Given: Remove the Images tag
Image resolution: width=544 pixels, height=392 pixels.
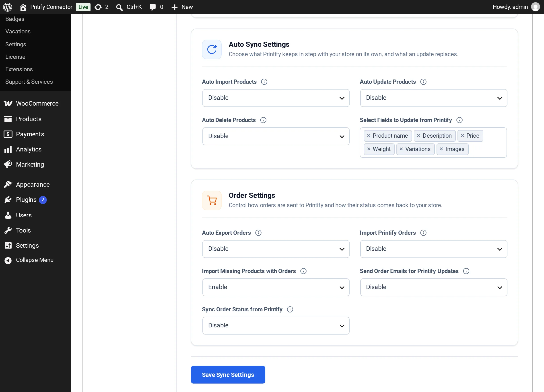Looking at the screenshot, I should (441, 149).
